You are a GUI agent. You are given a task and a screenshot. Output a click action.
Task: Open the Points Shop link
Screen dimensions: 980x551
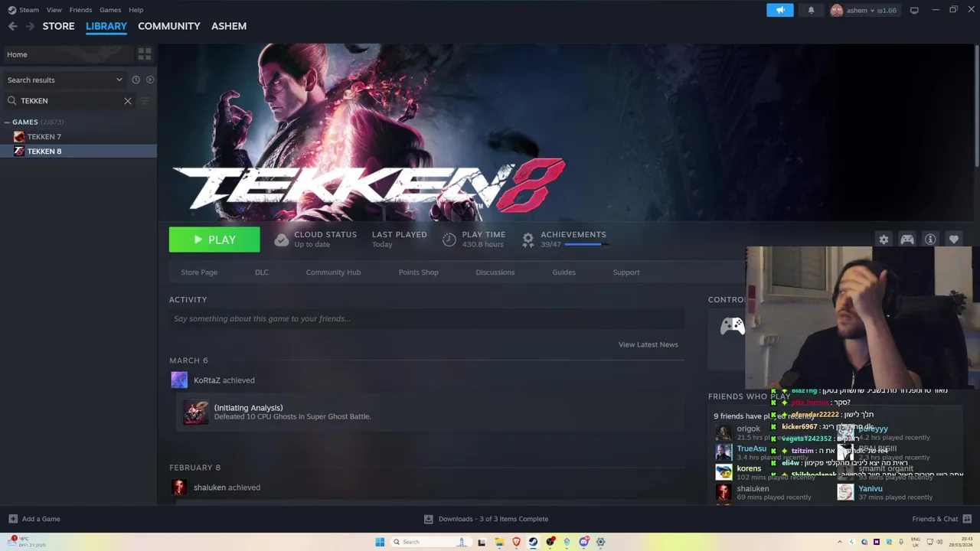point(418,272)
